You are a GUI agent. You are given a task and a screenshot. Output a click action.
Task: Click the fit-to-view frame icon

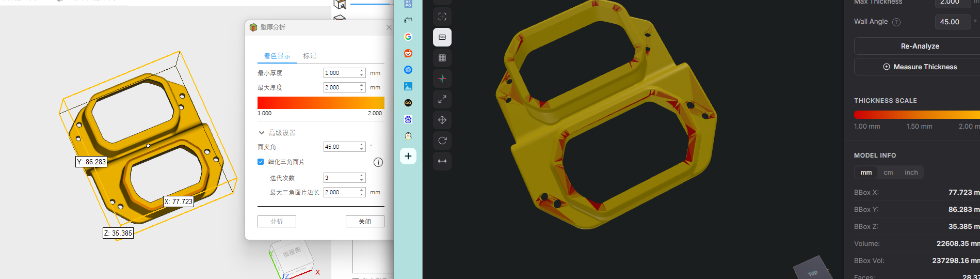[x=442, y=17]
